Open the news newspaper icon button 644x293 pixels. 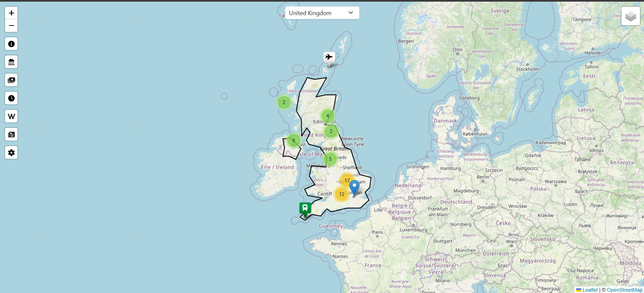(11, 135)
